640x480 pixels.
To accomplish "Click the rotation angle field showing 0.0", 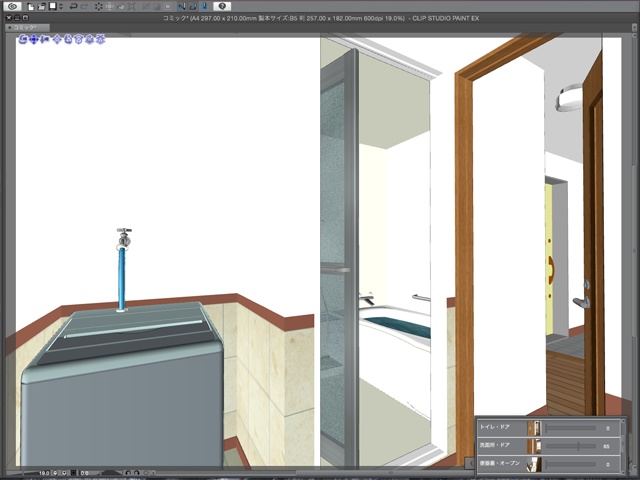I will pos(85,473).
